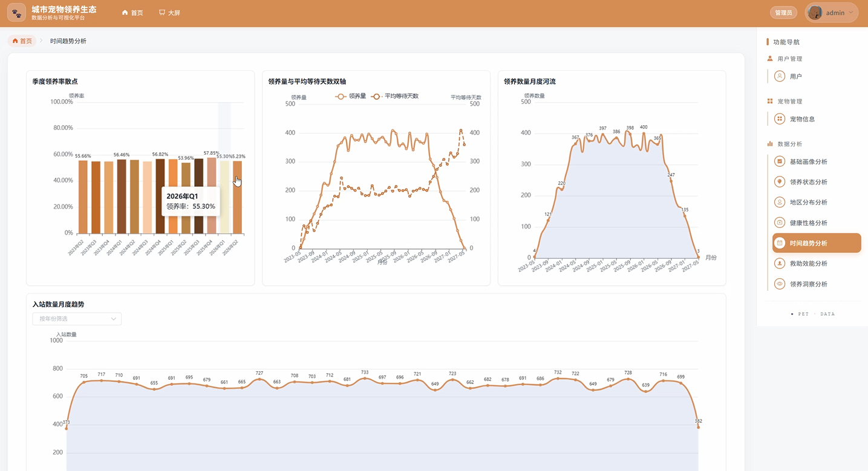Click the 地区分布分析 sidebar icon

(x=780, y=203)
